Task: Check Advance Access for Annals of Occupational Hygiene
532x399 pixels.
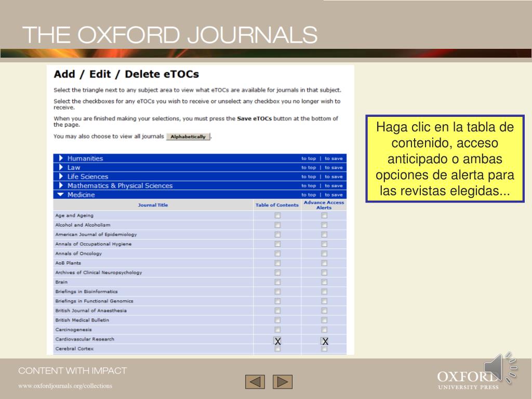Action: [324, 244]
